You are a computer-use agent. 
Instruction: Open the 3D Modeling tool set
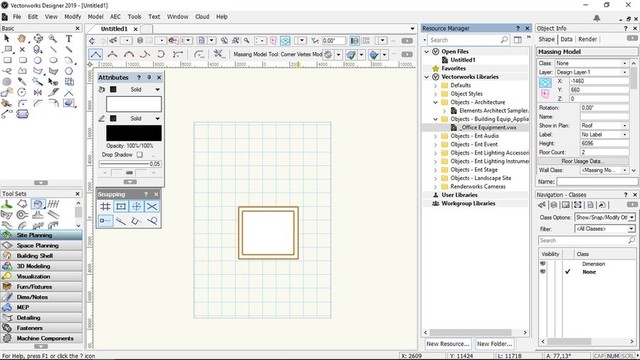41,266
